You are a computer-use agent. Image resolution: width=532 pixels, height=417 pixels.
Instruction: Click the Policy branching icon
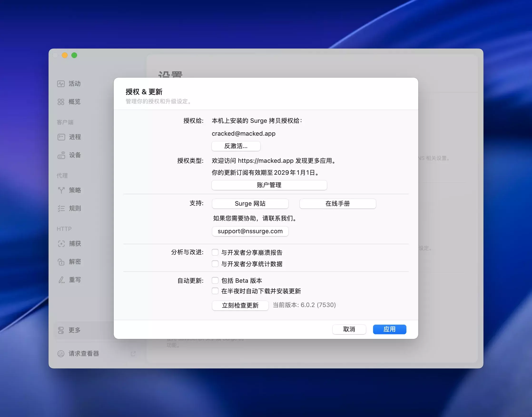(61, 190)
